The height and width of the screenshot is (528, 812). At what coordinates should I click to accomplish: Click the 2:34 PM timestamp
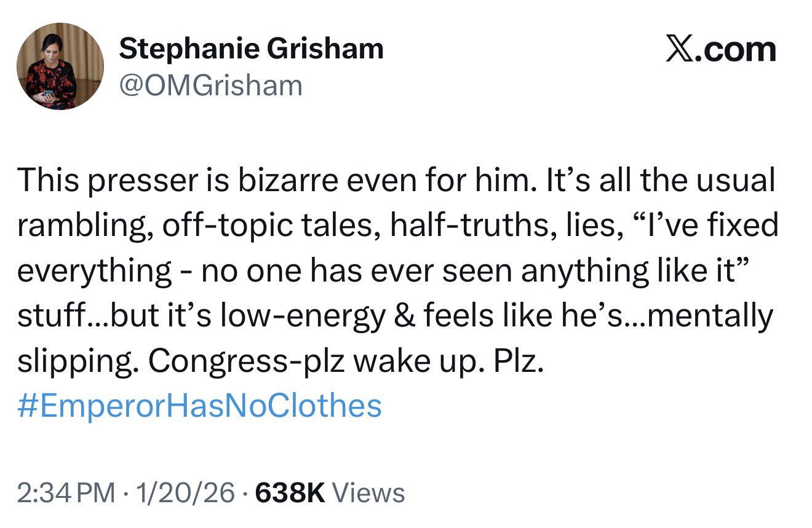click(66, 493)
